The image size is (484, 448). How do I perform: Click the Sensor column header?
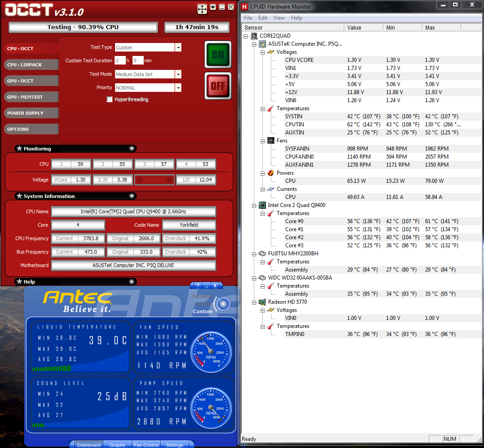coord(293,27)
